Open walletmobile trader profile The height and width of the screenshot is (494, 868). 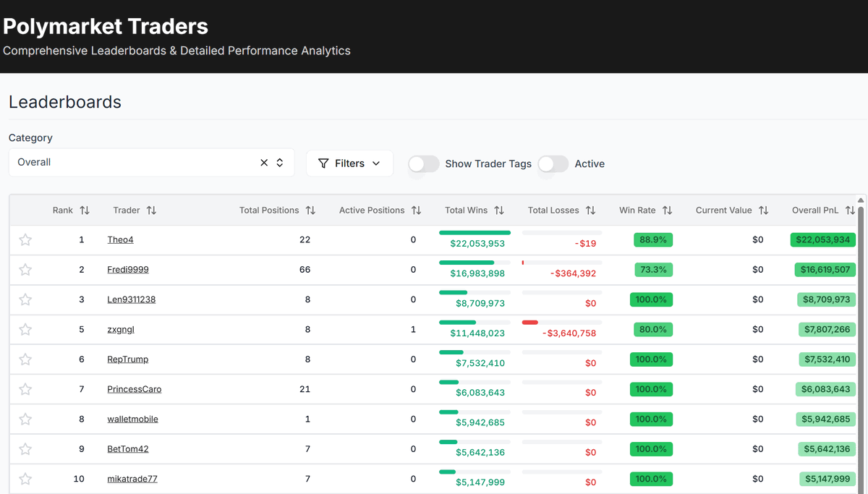[x=132, y=419]
